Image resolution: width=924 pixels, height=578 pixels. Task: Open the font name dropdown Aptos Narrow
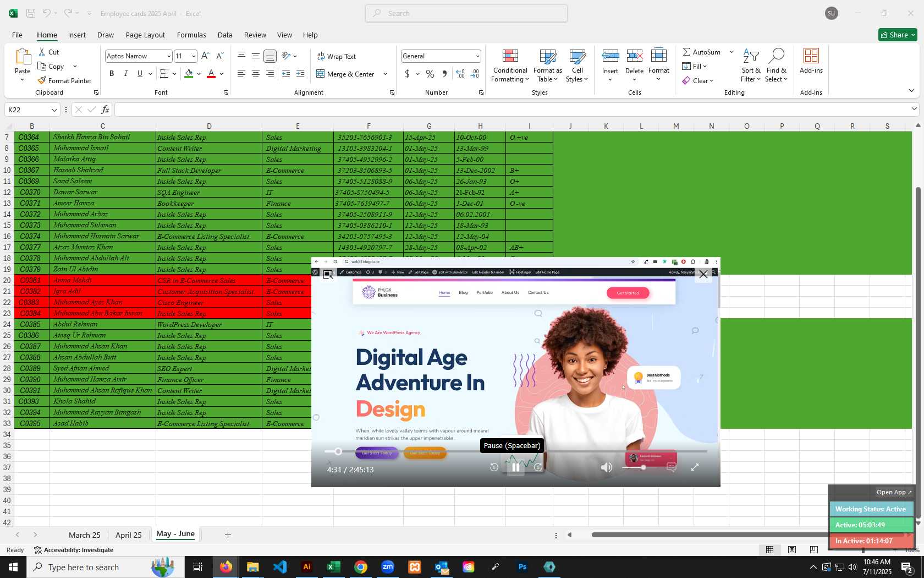[168, 56]
